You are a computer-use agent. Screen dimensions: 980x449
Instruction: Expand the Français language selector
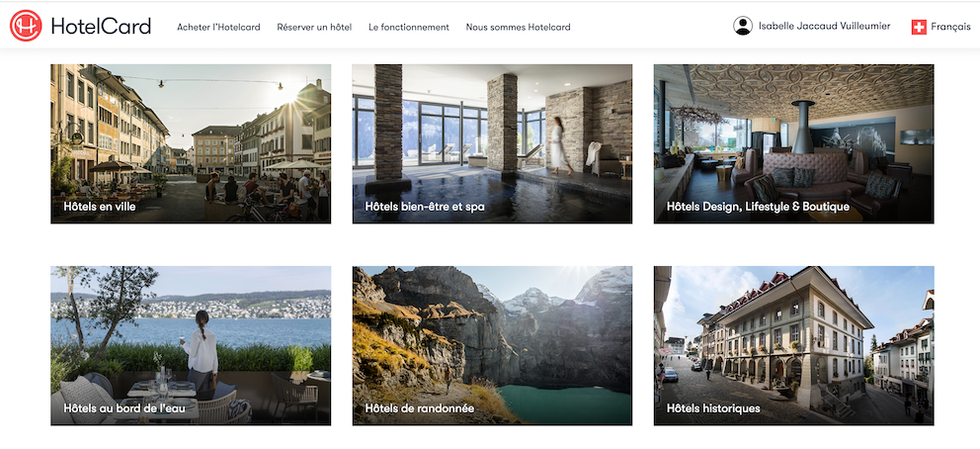point(950,27)
